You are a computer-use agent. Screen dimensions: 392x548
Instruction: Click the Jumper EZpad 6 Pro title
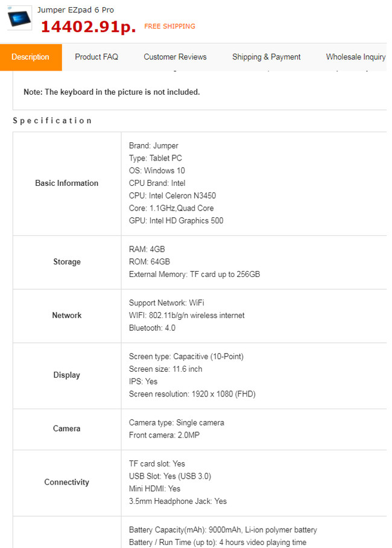click(75, 10)
